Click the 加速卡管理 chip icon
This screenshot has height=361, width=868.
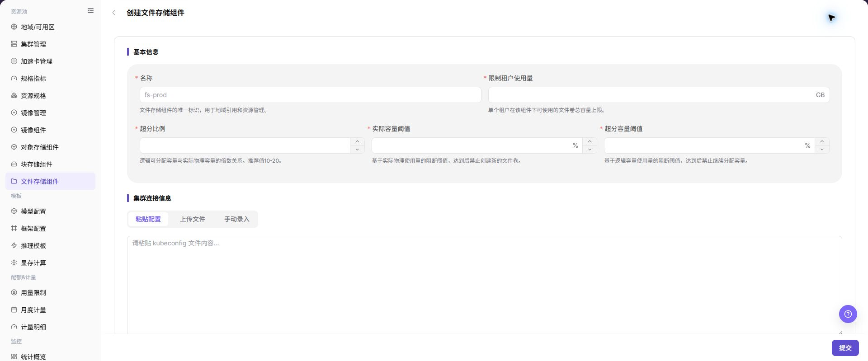point(14,61)
